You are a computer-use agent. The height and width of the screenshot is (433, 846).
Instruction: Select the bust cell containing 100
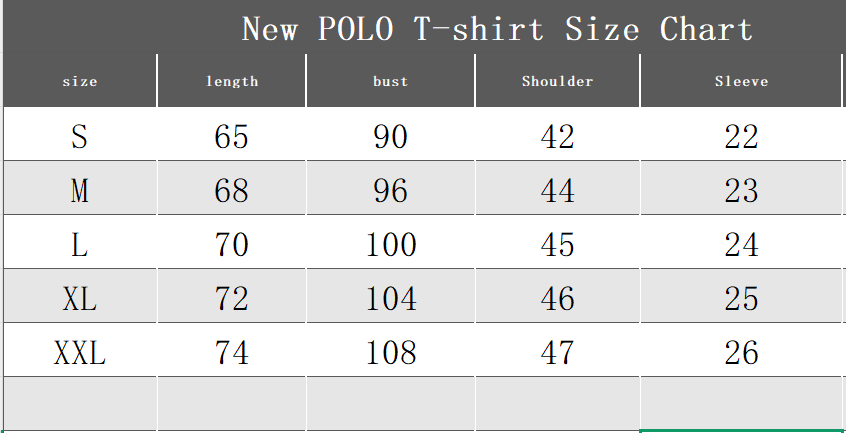point(391,244)
